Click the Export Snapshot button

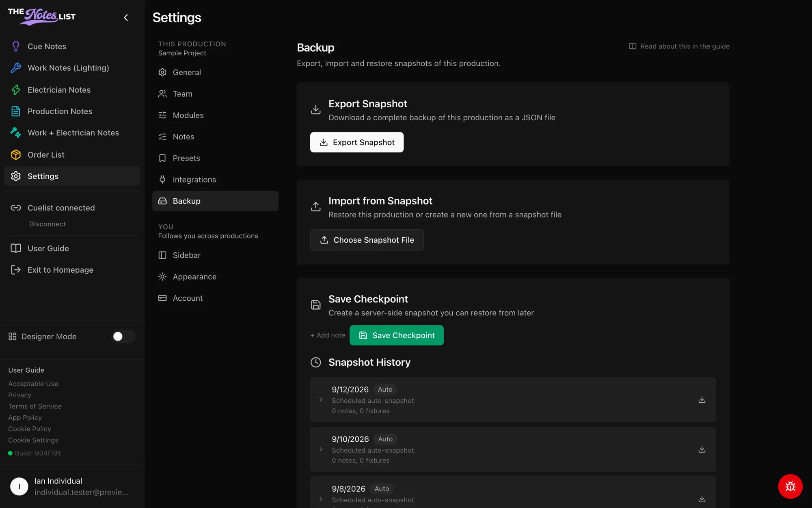(x=357, y=142)
